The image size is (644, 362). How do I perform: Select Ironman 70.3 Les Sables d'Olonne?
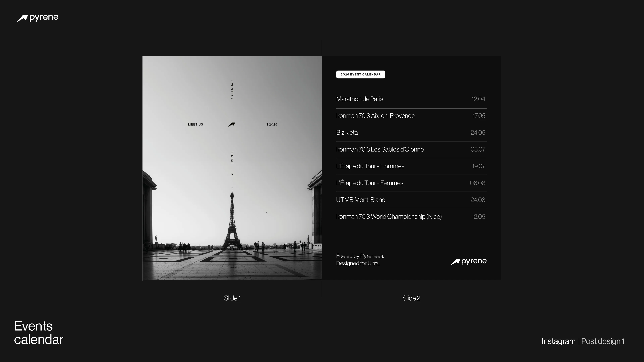pos(380,149)
